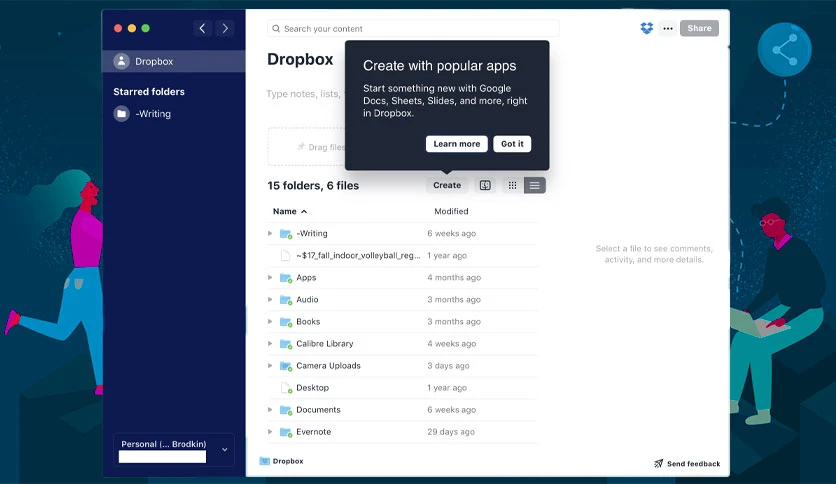
Task: Select the Documents folder name
Action: (x=318, y=410)
